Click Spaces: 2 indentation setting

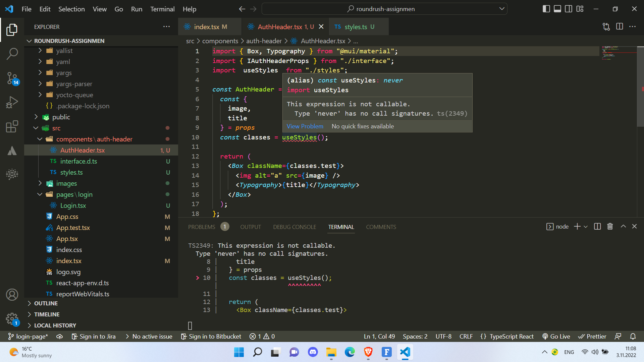(415, 336)
